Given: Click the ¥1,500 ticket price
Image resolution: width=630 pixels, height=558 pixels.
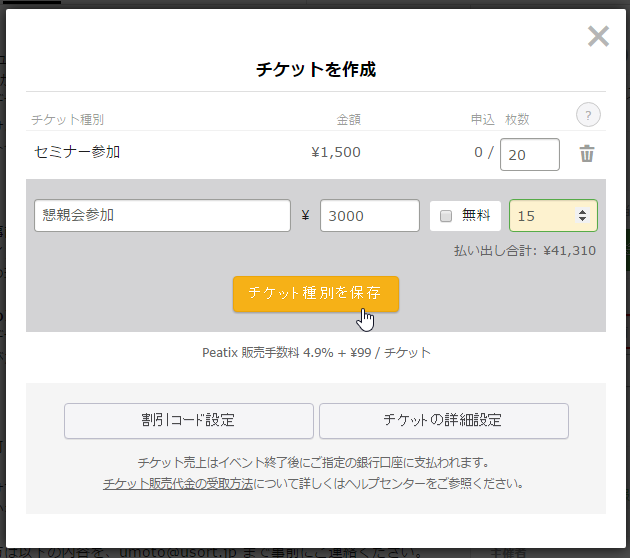Looking at the screenshot, I should tap(335, 152).
